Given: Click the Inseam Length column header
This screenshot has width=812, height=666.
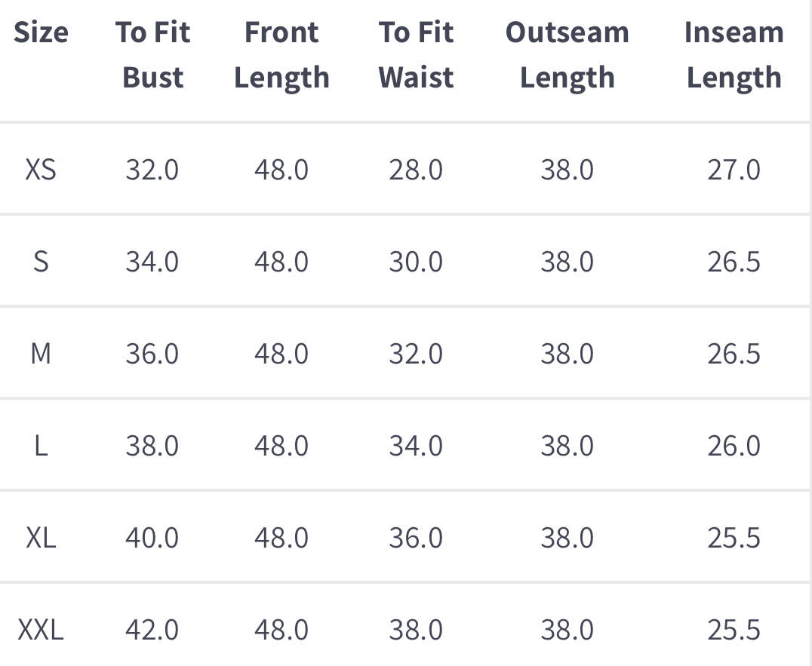Looking at the screenshot, I should click(734, 55).
